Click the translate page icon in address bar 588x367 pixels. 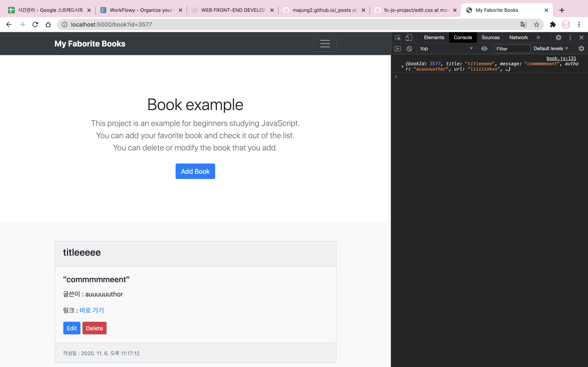523,24
